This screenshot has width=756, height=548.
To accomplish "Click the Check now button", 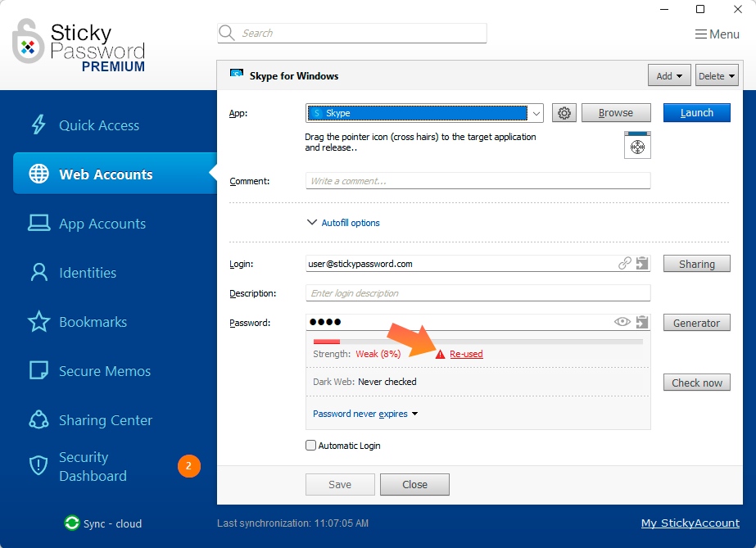I will pos(696,383).
